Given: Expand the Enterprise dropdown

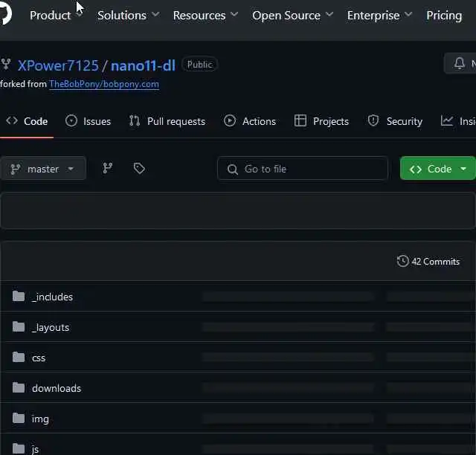Looking at the screenshot, I should pos(379,15).
